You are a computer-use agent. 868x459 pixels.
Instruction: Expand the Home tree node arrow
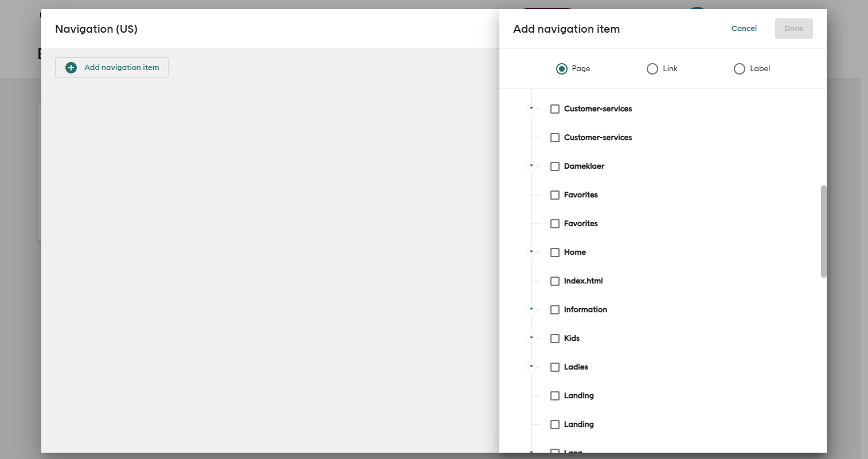click(x=531, y=252)
